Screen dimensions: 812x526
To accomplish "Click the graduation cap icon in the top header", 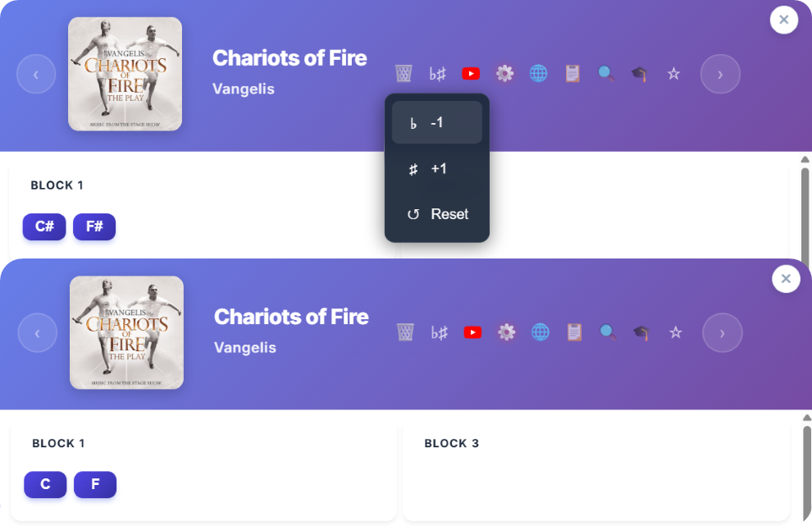I will [x=640, y=74].
